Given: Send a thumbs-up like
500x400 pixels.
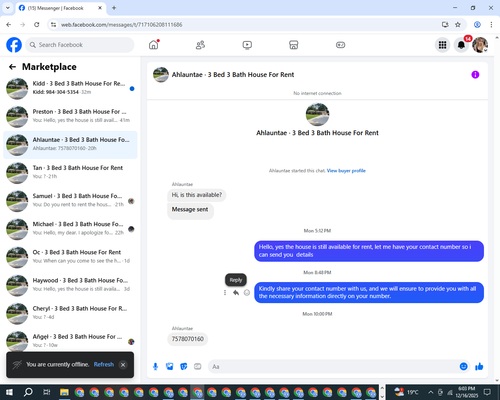Looking at the screenshot, I should pos(479,367).
